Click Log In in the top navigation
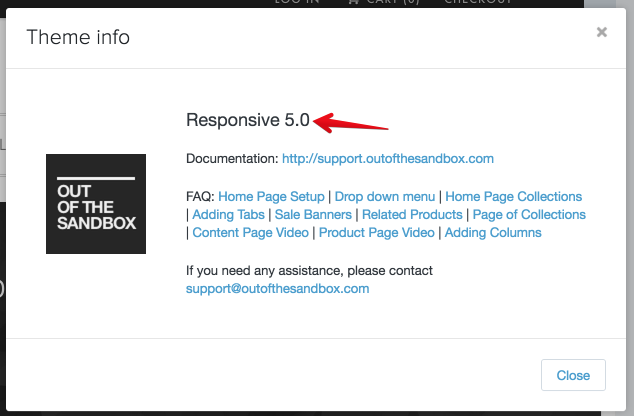The height and width of the screenshot is (416, 634). (x=297, y=2)
